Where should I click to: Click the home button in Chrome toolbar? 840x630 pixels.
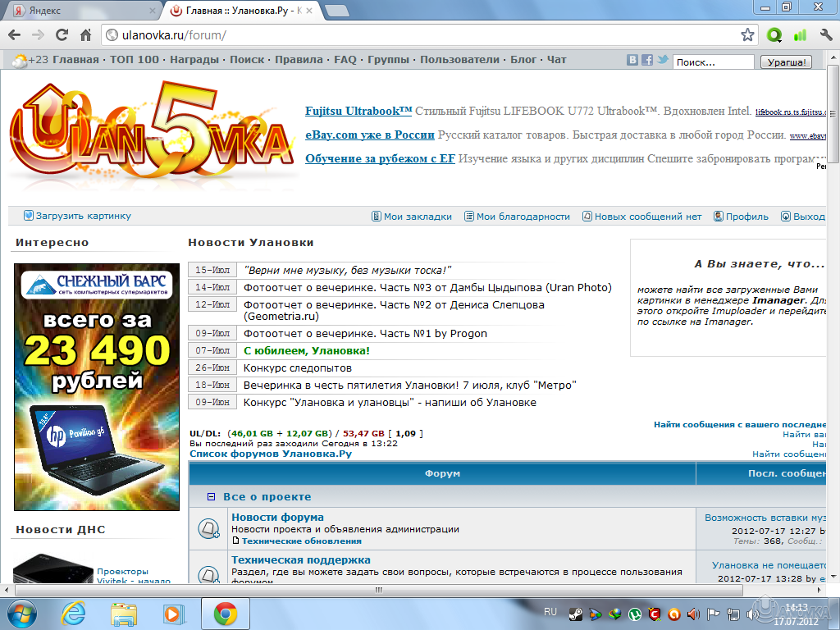(x=85, y=35)
